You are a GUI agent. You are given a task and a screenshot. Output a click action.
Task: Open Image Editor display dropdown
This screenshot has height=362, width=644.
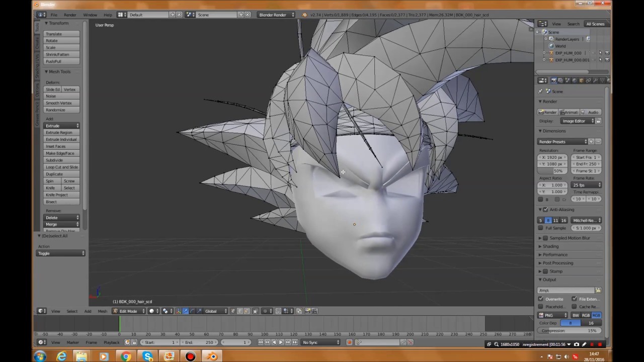pyautogui.click(x=579, y=121)
